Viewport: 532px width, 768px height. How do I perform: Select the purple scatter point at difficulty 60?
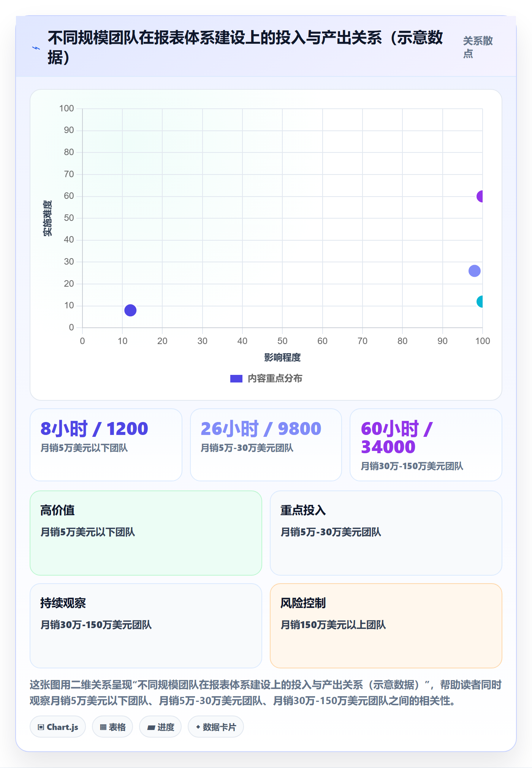[480, 196]
